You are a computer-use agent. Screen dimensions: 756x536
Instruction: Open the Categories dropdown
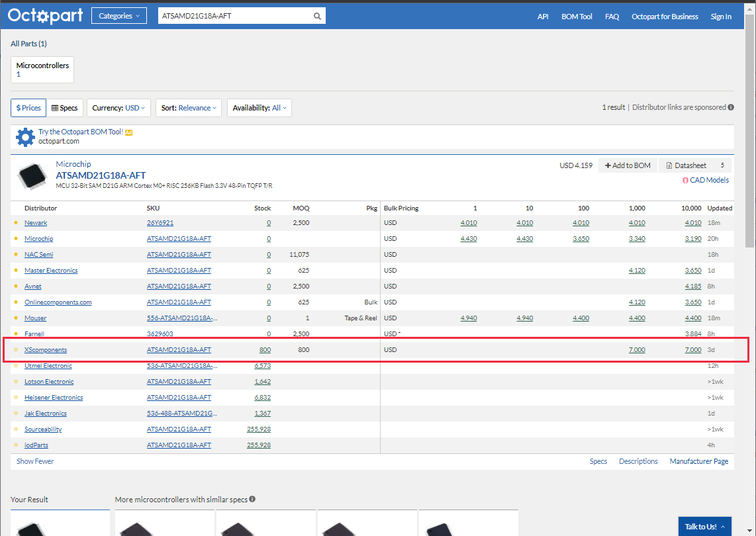[119, 16]
